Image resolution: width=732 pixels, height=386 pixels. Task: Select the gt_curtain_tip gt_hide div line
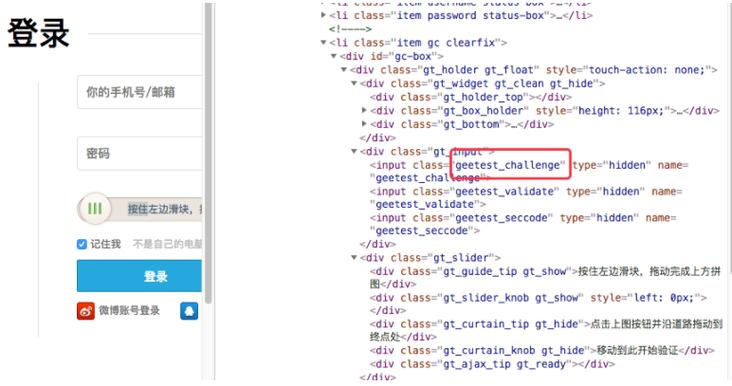[x=546, y=330]
